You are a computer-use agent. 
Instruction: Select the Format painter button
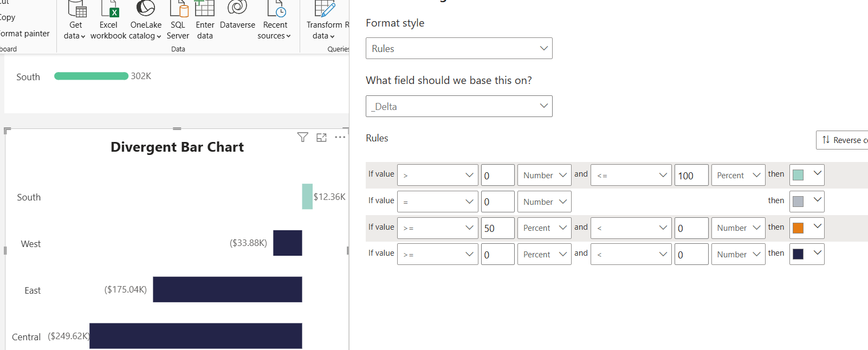[x=24, y=34]
